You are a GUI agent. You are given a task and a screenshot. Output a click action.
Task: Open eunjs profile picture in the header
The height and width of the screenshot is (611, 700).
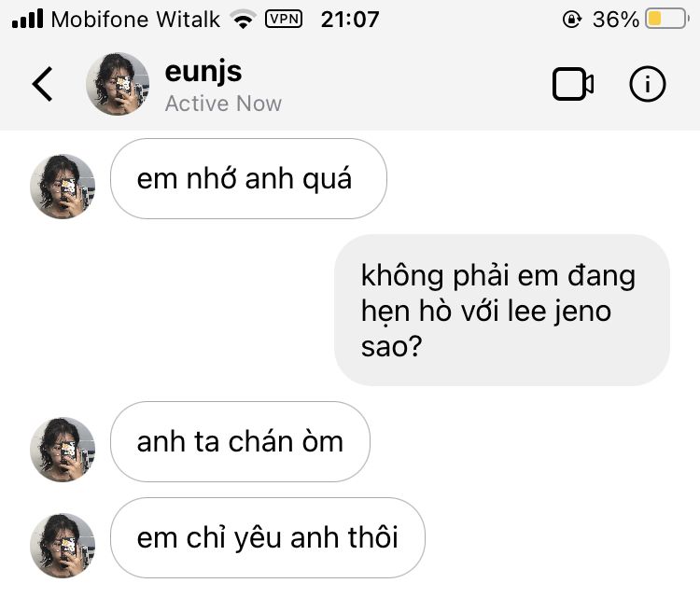[x=118, y=84]
